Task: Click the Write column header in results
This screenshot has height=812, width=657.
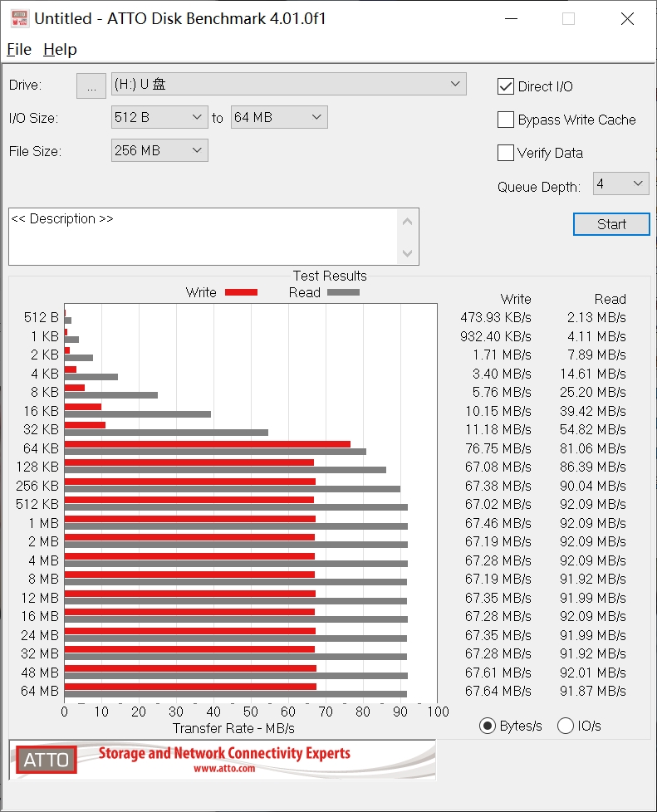Action: 516,300
